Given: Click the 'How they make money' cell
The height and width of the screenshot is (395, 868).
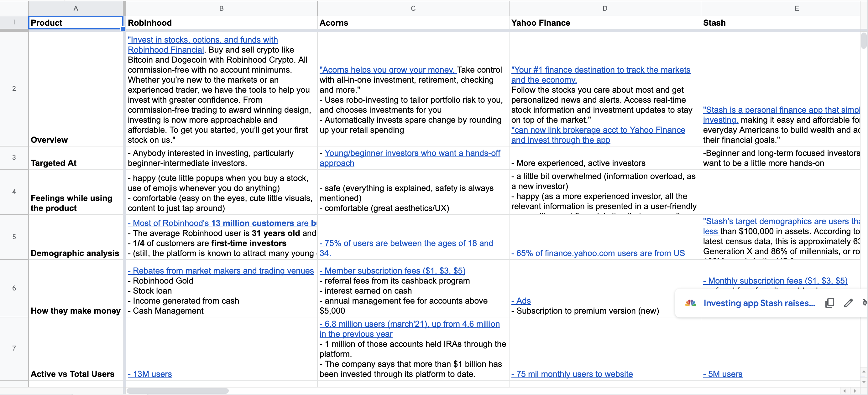Looking at the screenshot, I should coord(76,288).
